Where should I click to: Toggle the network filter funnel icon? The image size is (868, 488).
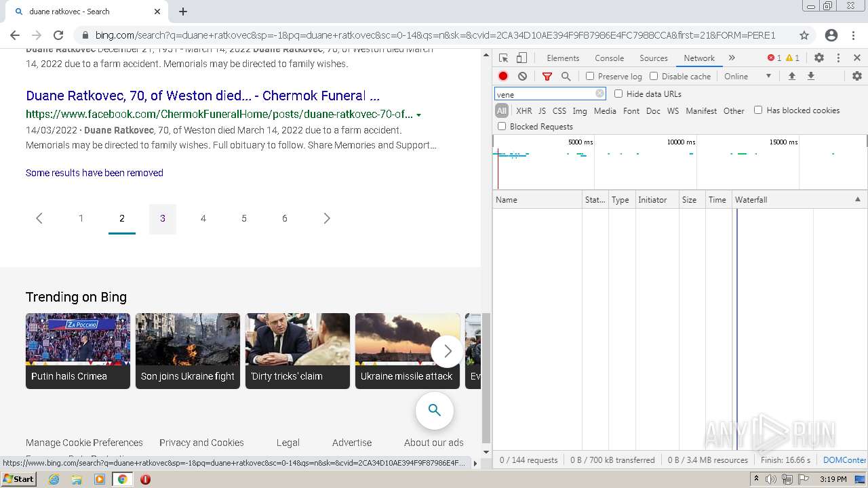click(x=547, y=77)
